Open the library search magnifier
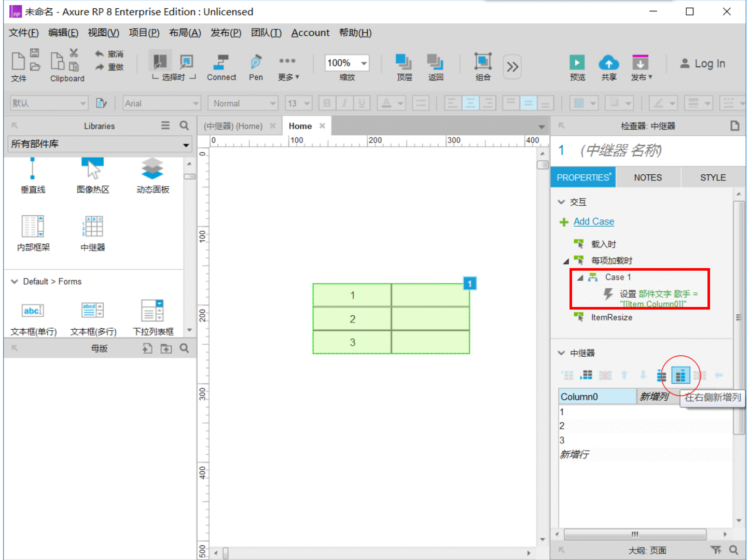 click(184, 125)
